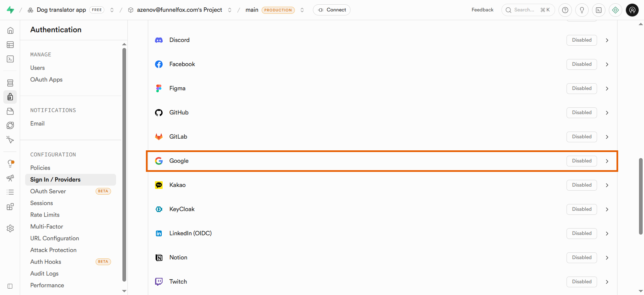This screenshot has width=644, height=295.
Task: Click the sidebar menu scrollbar thumb
Action: (124, 164)
